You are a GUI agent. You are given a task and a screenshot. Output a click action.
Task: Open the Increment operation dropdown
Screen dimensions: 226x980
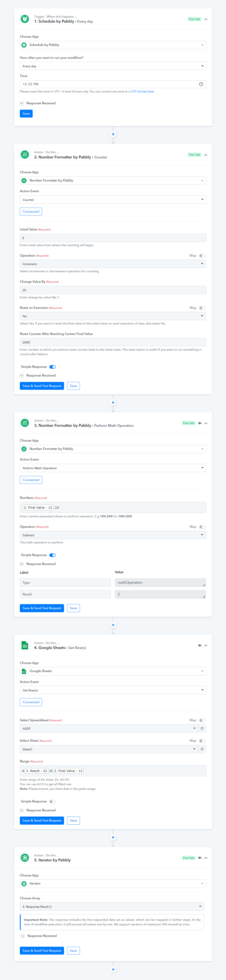(113, 264)
